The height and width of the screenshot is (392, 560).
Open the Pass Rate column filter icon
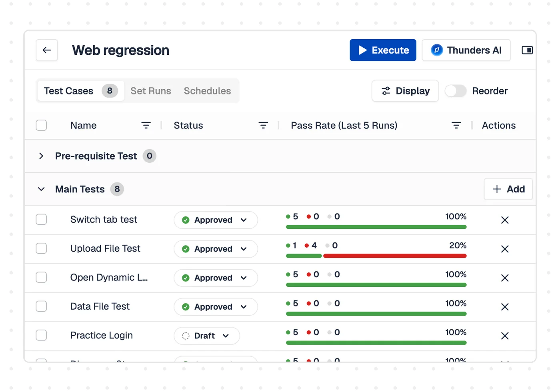456,125
